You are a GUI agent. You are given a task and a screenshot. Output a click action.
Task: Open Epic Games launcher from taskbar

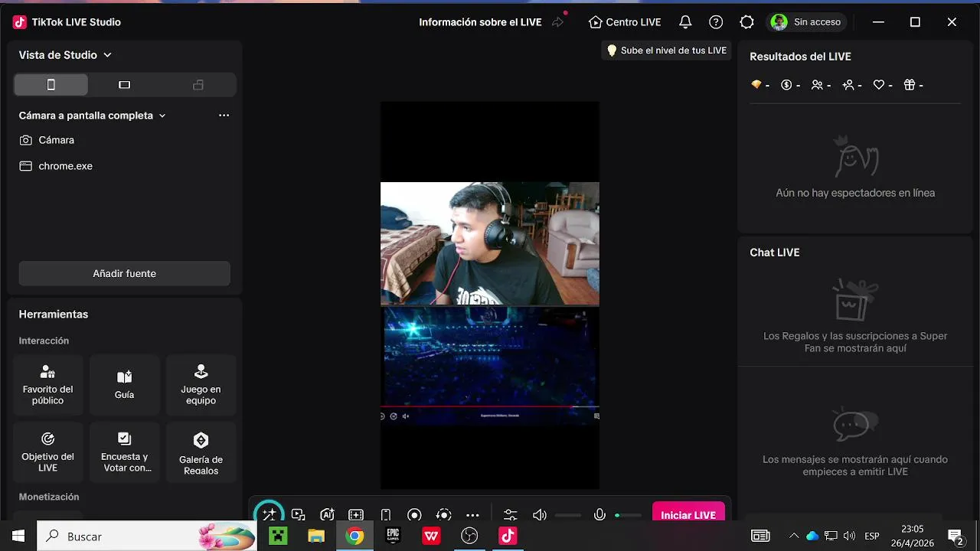[x=393, y=536]
